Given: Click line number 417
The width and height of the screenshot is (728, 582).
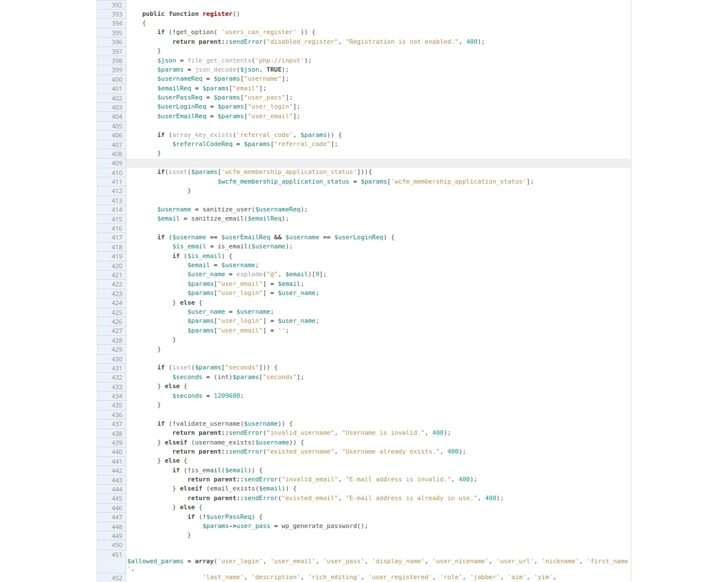Looking at the screenshot, I should (117, 238).
